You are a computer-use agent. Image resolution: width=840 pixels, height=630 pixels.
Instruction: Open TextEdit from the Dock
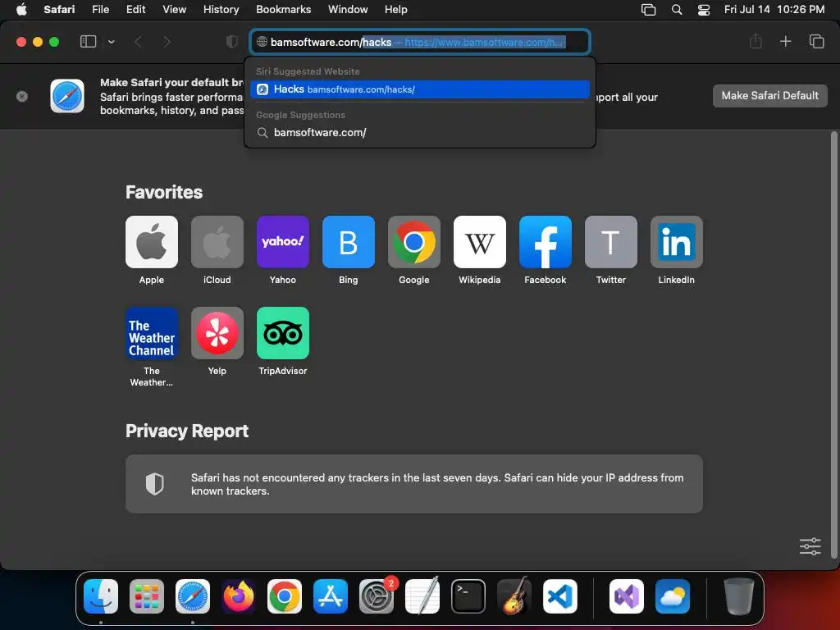point(422,596)
